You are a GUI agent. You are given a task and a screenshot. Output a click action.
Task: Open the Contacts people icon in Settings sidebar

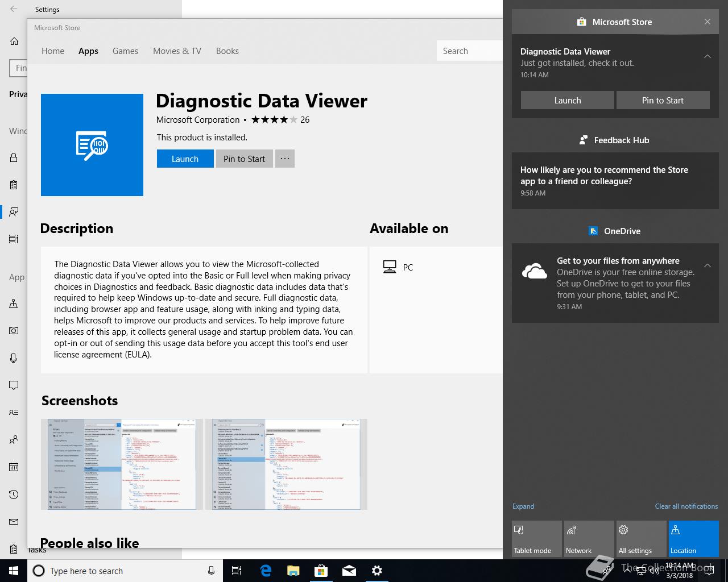click(14, 440)
